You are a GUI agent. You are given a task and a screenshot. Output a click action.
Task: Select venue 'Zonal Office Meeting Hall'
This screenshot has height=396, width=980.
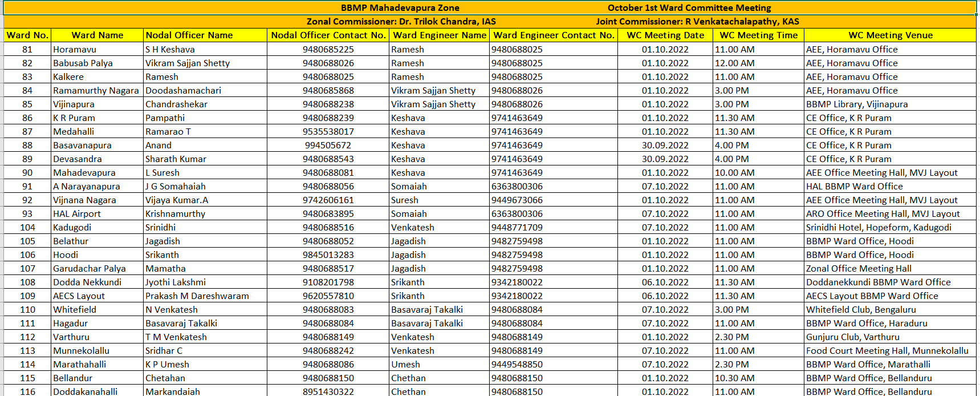tap(890, 269)
